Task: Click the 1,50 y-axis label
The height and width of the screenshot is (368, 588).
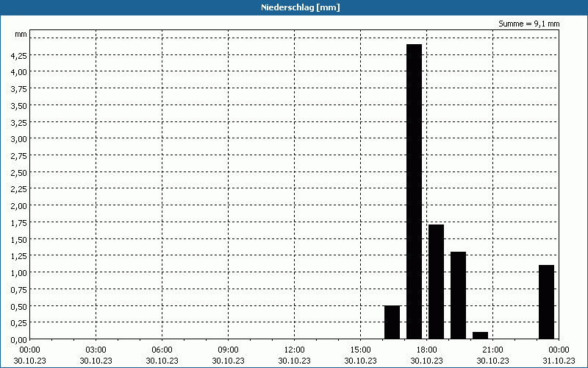Action: (19, 240)
